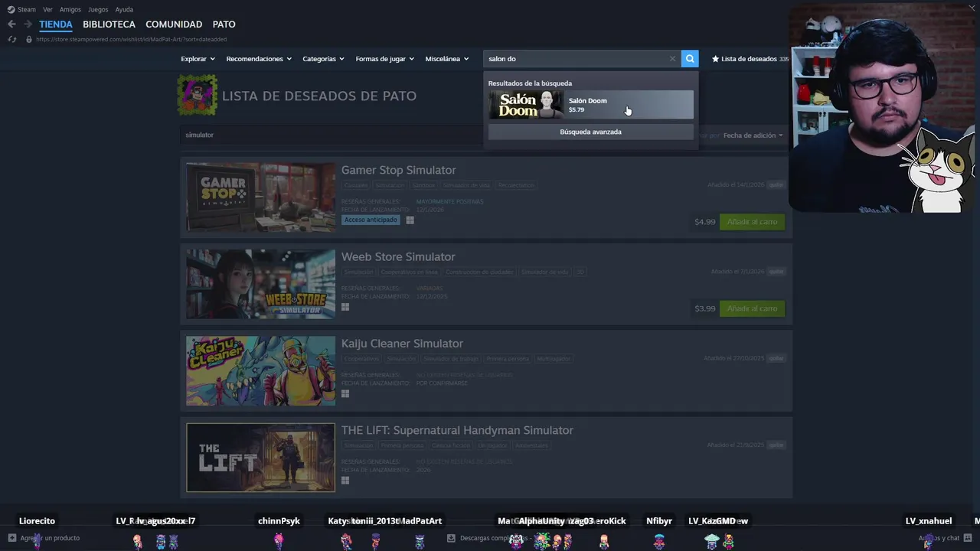
Task: Click the Agregar un producto plus icon
Action: [11, 538]
